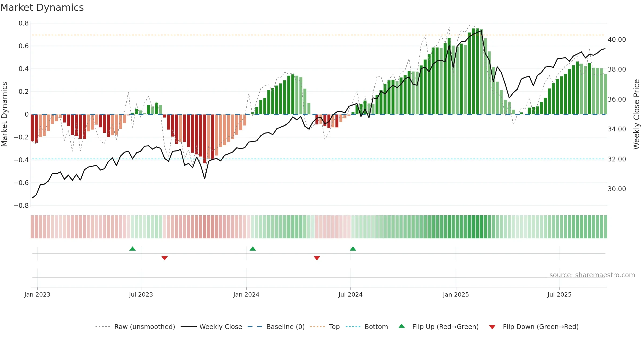644x362 pixels.
Task: Toggle the Top legend entry
Action: pyautogui.click(x=325, y=327)
